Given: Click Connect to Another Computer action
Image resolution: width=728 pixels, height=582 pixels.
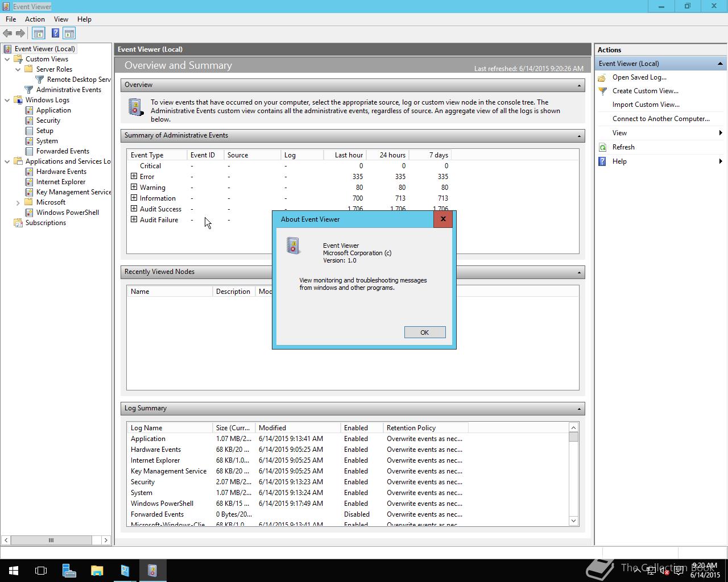Looking at the screenshot, I should click(x=661, y=119).
